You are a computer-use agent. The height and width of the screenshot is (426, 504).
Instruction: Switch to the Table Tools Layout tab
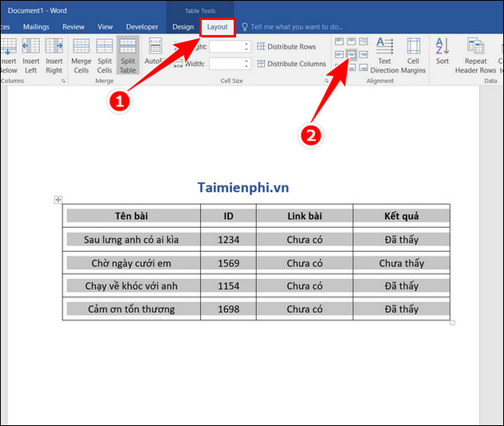(218, 27)
